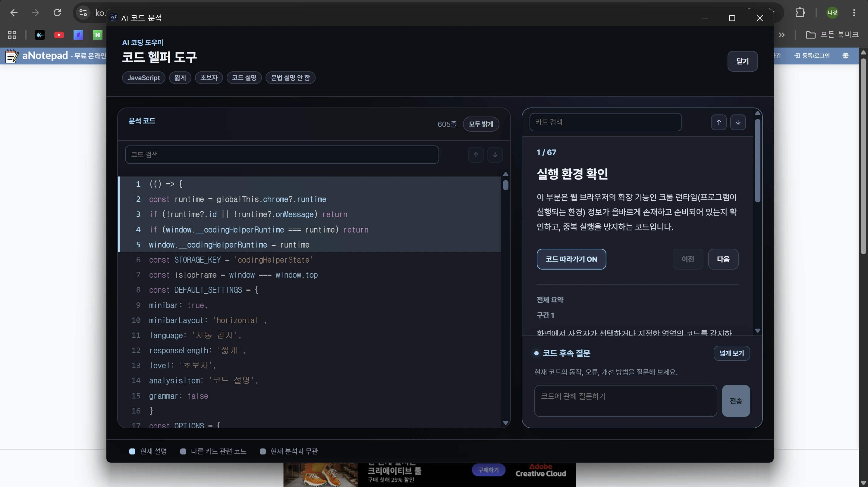868x487 pixels.
Task: Click card panel scrollbar down arrow
Action: tap(757, 331)
